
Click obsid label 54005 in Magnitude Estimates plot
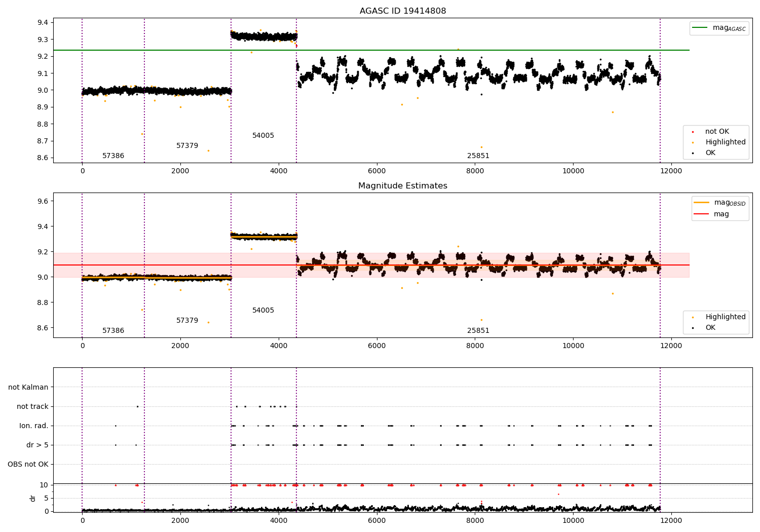coord(263,311)
